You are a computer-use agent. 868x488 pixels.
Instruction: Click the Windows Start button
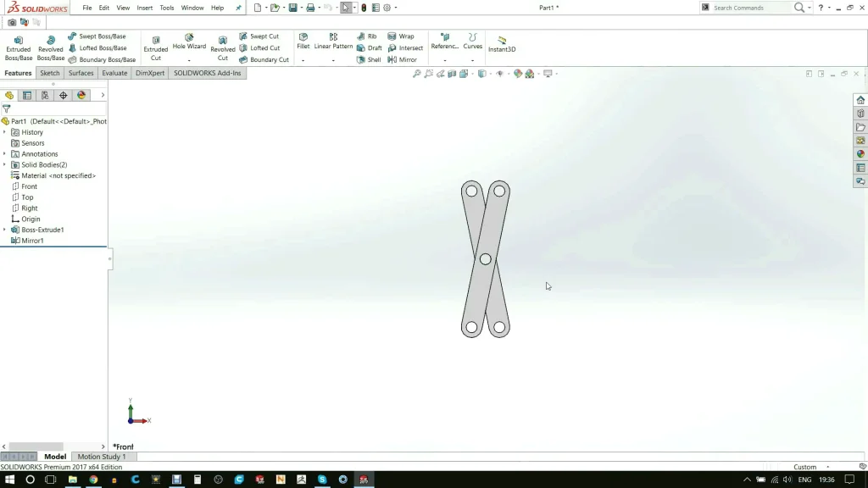pos(9,480)
